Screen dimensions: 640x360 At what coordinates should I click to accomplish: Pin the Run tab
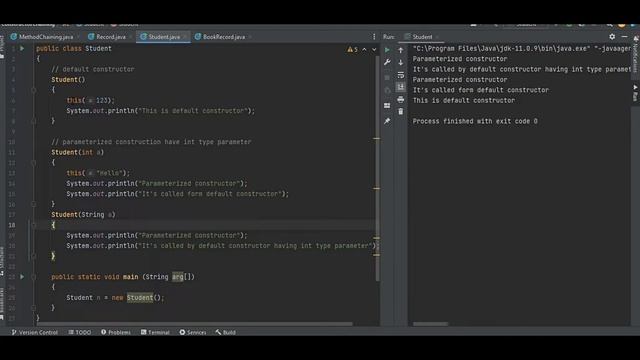click(x=387, y=121)
